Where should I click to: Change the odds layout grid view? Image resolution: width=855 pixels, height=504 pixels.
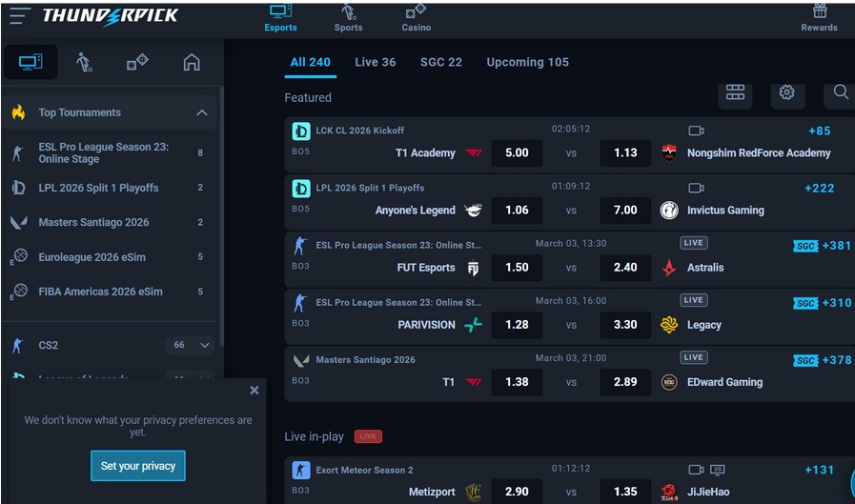[x=735, y=93]
